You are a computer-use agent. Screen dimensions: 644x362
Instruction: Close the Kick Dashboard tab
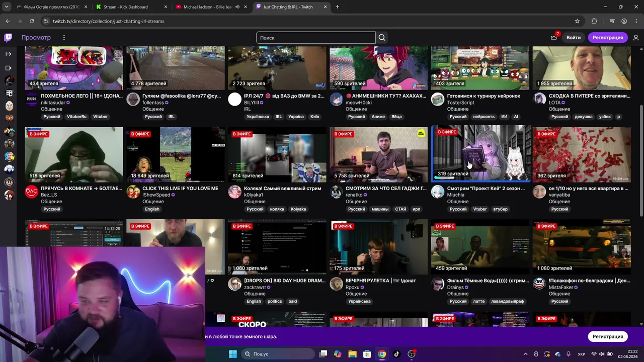(x=166, y=7)
